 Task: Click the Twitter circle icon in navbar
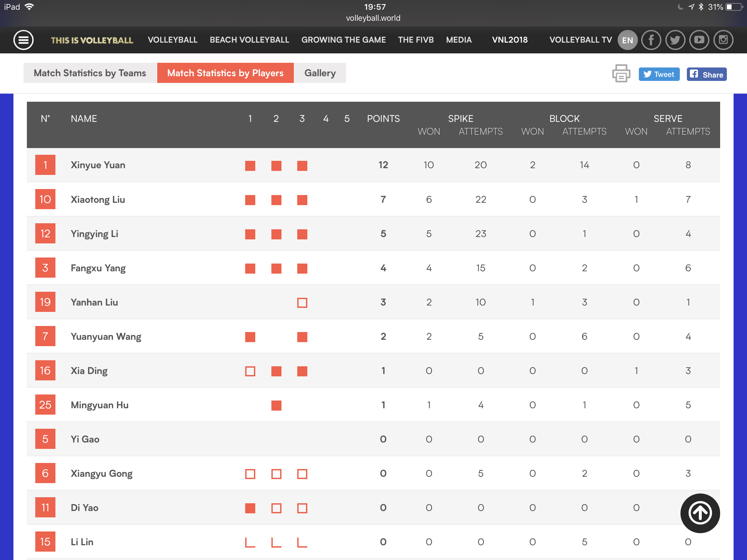click(675, 40)
